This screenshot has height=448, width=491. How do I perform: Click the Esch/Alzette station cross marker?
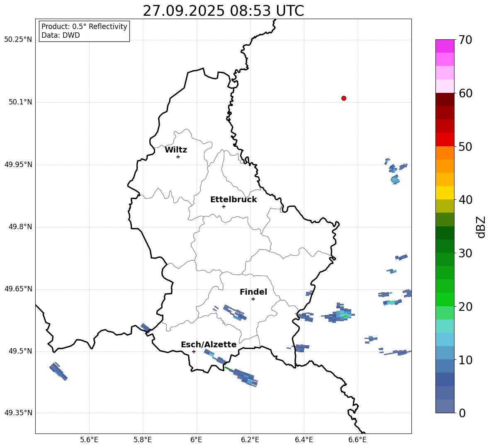[x=194, y=351]
